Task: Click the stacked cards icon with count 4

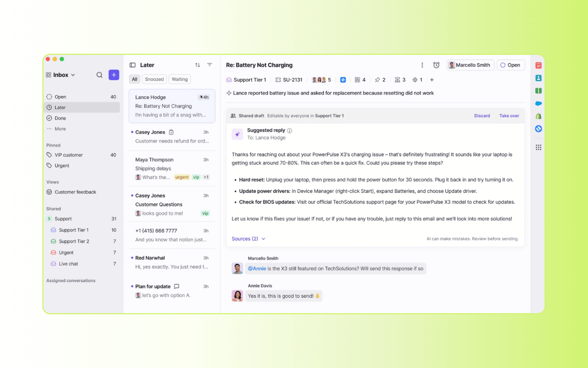Action: click(x=360, y=80)
